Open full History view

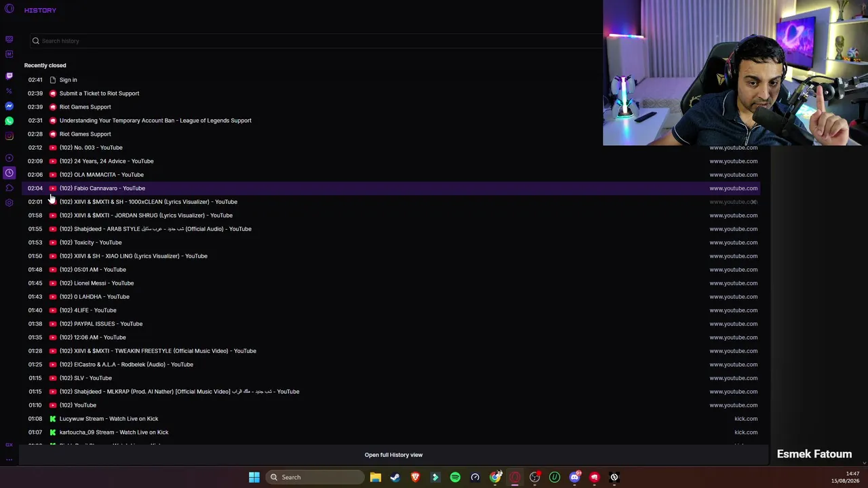(393, 455)
